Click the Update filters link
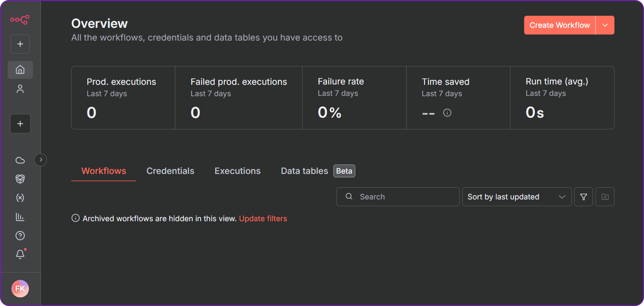This screenshot has height=306, width=644. [263, 218]
